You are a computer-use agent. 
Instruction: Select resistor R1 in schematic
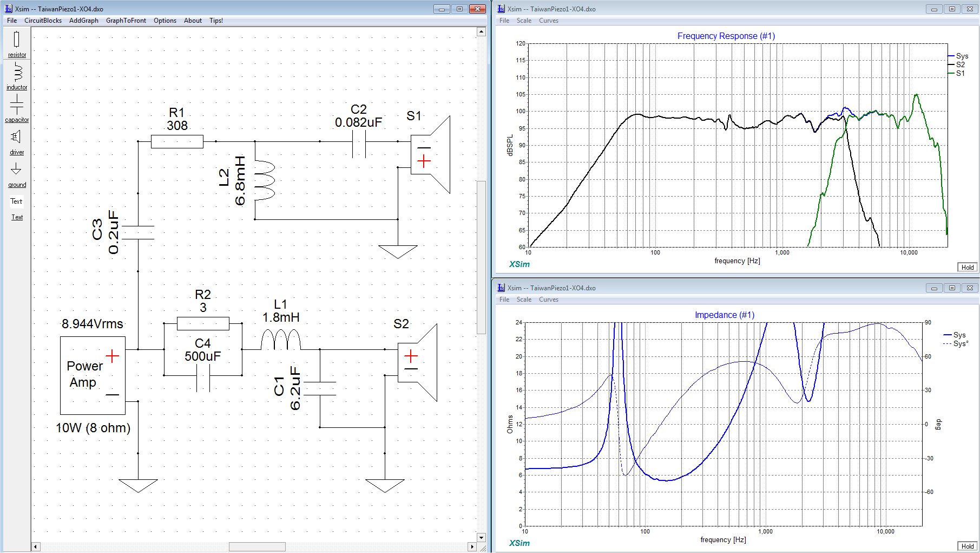(x=177, y=141)
